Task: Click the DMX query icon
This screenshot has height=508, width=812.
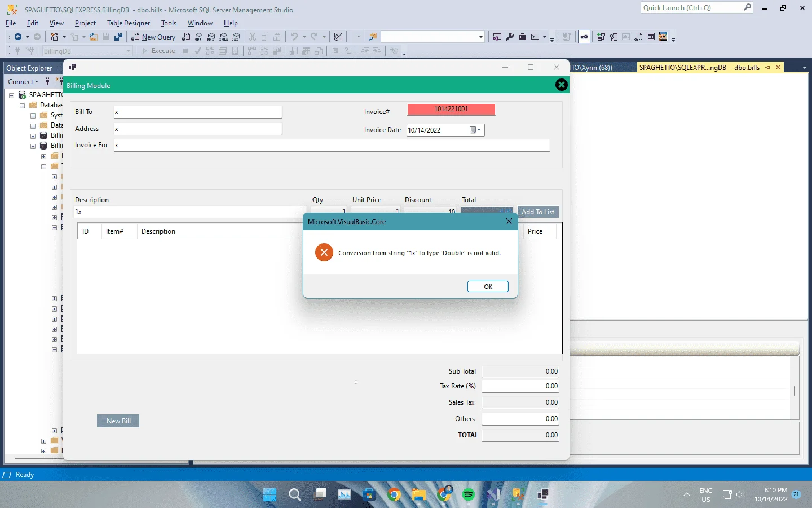Action: point(211,37)
